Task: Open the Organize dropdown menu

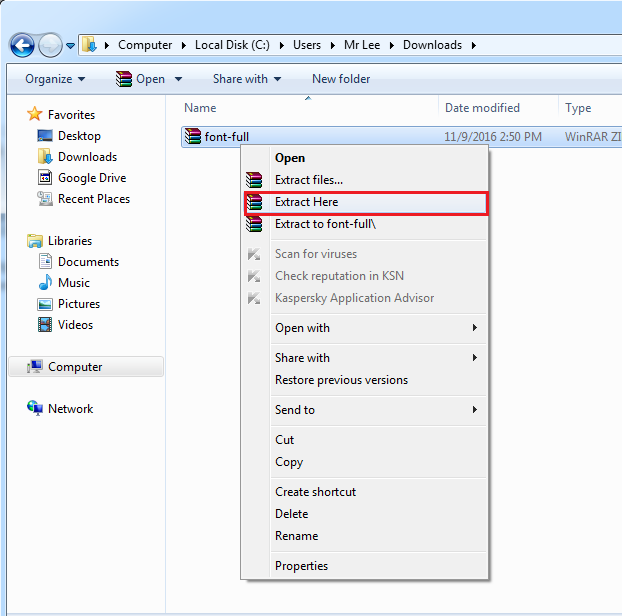Action: point(55,79)
